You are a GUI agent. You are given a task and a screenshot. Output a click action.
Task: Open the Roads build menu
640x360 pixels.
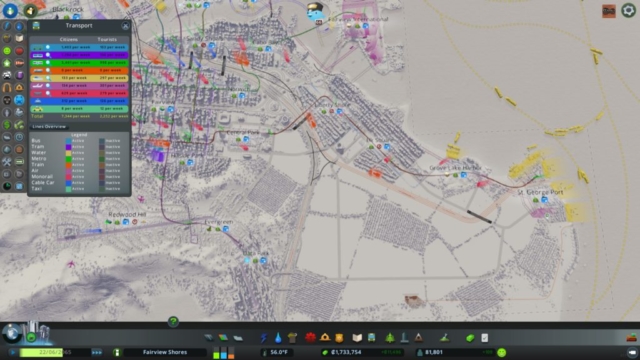[x=209, y=338]
